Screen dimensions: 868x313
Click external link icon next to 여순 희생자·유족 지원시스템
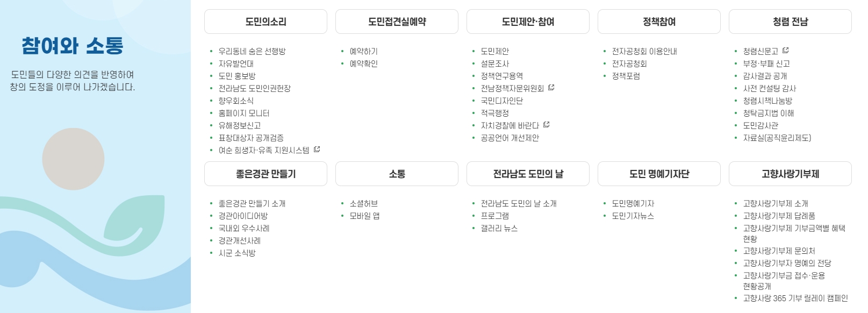[317, 151]
